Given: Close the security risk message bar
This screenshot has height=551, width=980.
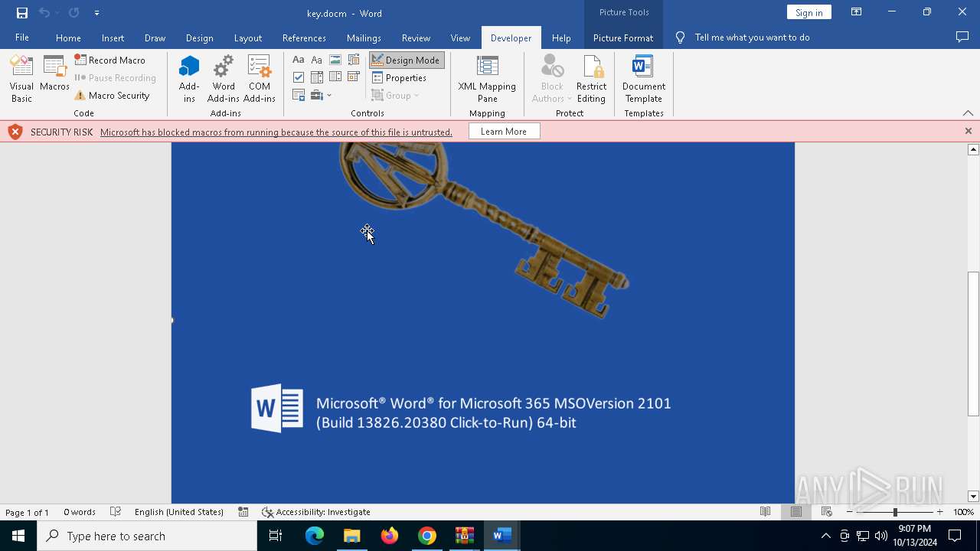Looking at the screenshot, I should pyautogui.click(x=968, y=132).
